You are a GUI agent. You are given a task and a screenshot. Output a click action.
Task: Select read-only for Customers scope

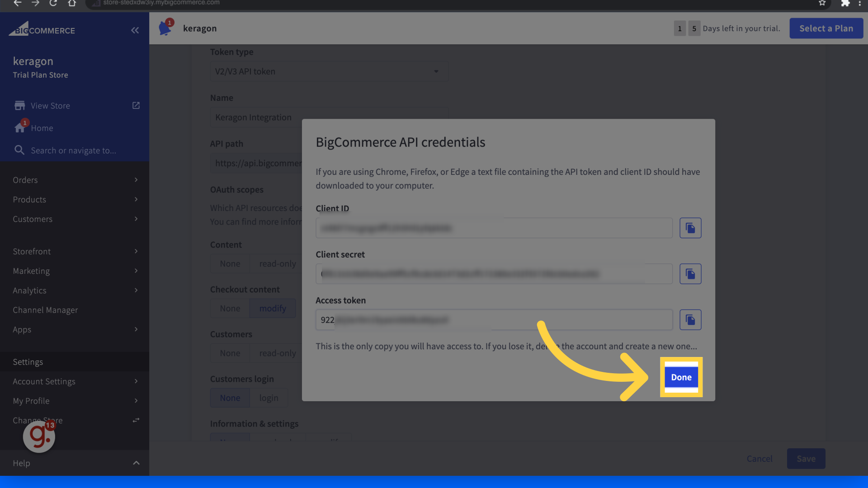tap(276, 353)
